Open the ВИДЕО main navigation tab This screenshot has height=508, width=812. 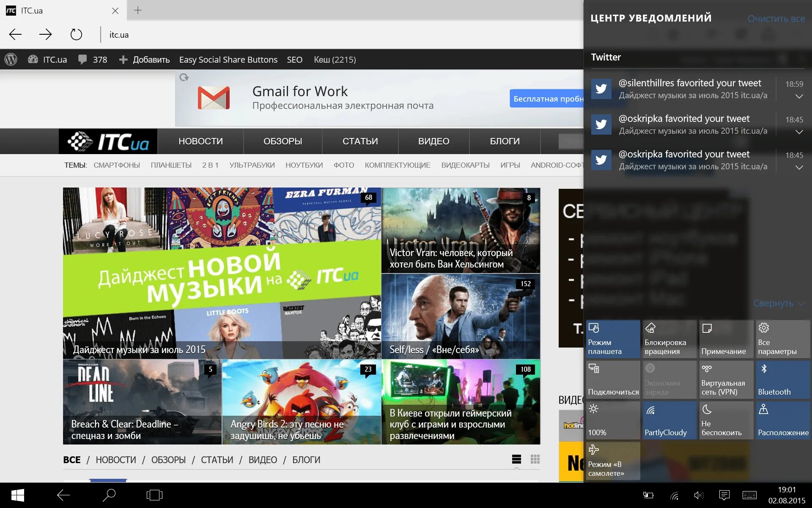click(x=433, y=141)
